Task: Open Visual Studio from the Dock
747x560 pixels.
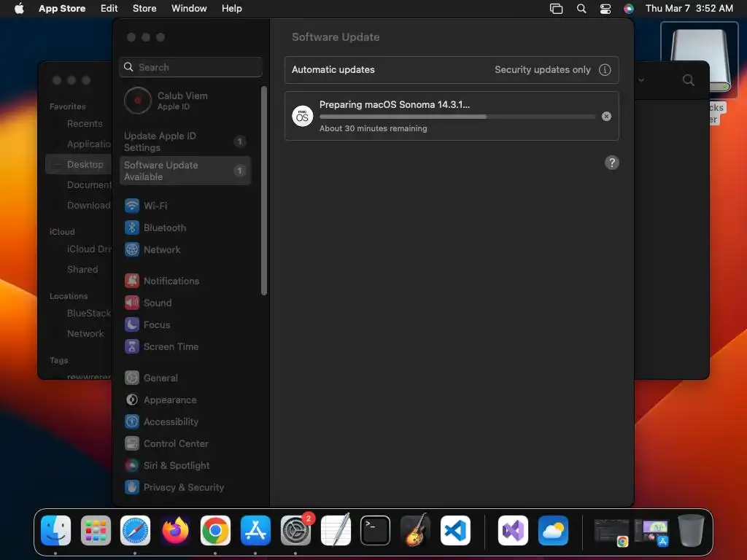Action: 513,531
